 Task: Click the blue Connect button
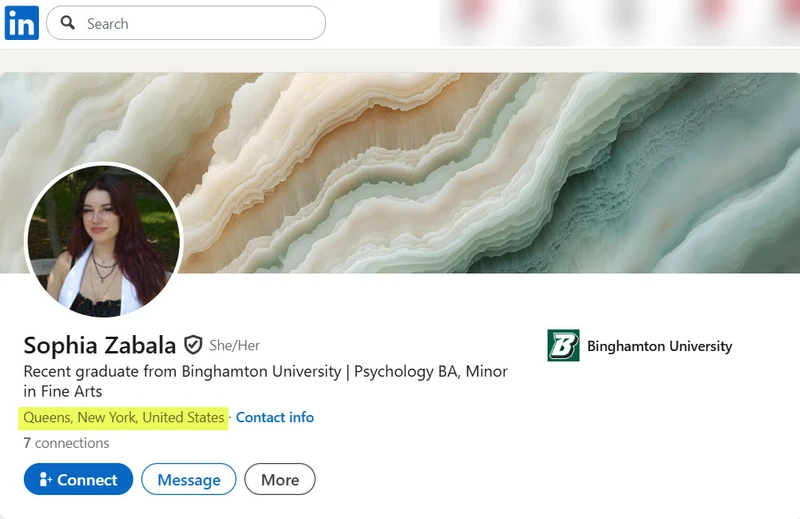pyautogui.click(x=78, y=479)
